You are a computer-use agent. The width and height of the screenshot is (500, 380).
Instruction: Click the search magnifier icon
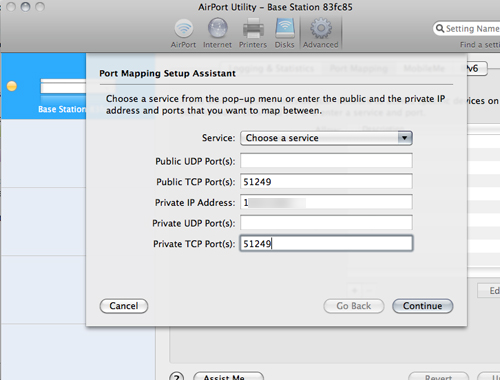tap(440, 29)
